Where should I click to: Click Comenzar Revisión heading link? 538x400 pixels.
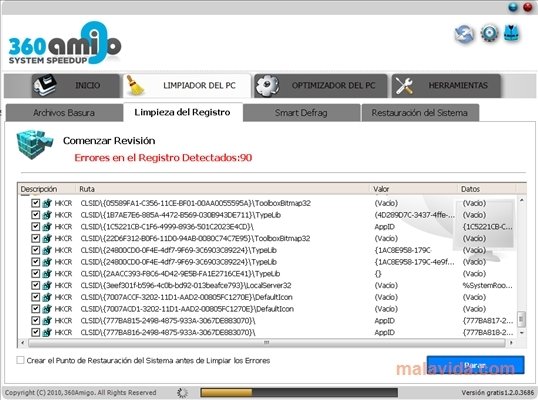tap(109, 141)
